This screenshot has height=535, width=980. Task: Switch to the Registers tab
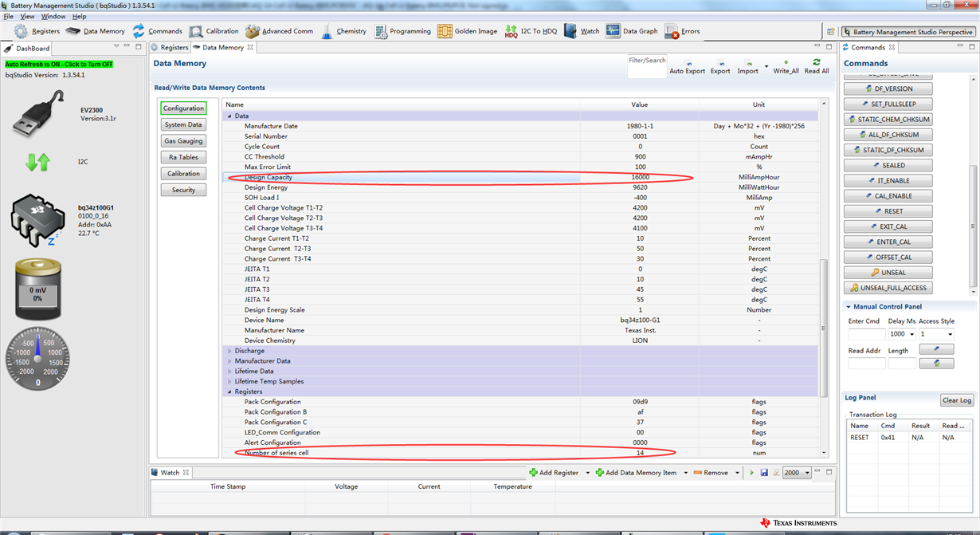click(170, 48)
